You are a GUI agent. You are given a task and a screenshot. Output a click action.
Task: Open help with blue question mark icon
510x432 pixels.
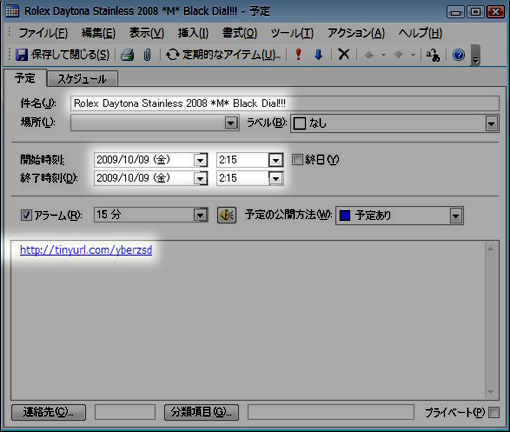point(459,55)
